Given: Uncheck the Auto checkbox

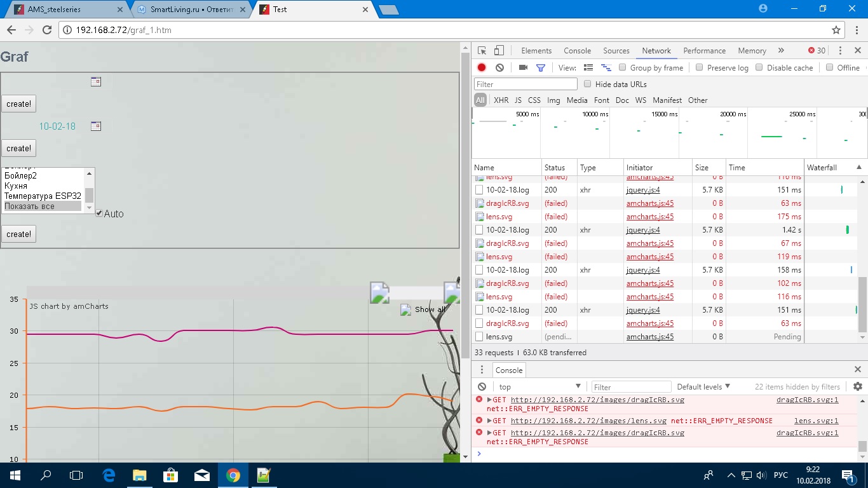Looking at the screenshot, I should click(99, 213).
